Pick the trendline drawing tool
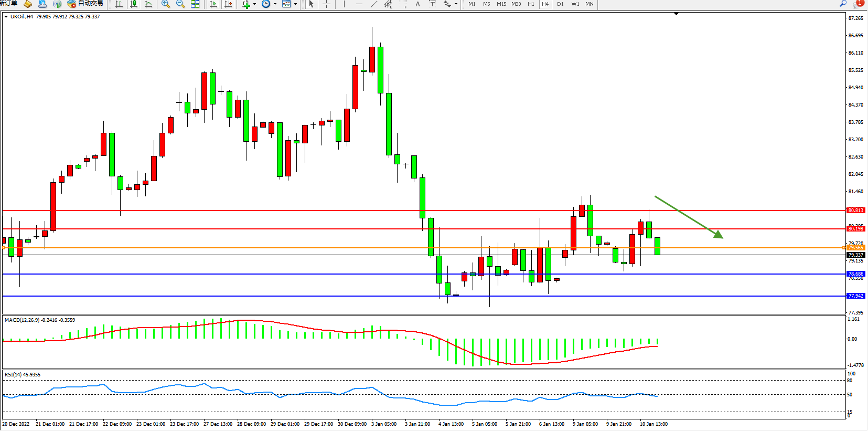 click(373, 4)
